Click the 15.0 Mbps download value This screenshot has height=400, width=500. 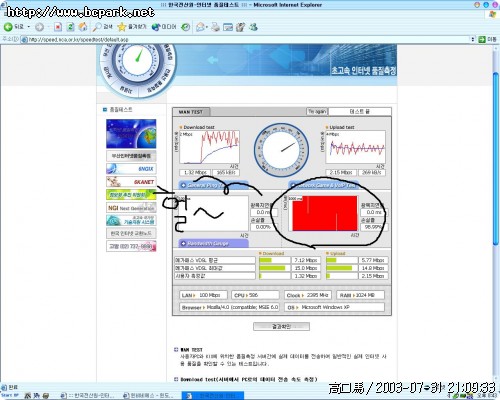click(x=306, y=268)
